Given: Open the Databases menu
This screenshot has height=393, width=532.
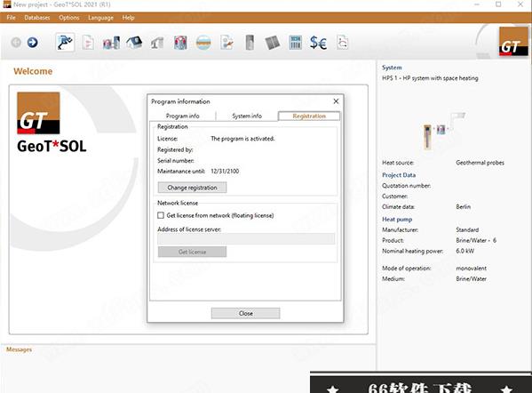Looking at the screenshot, I should 37,18.
